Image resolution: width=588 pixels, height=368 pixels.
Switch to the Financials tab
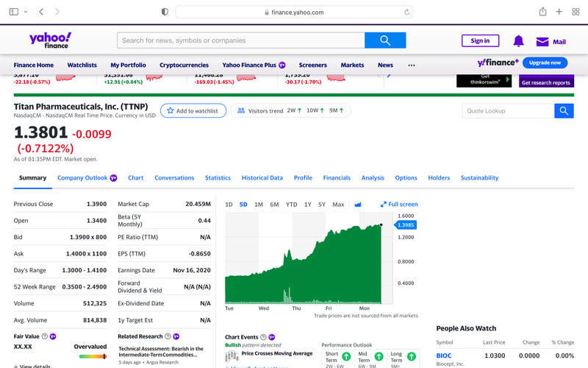point(337,178)
